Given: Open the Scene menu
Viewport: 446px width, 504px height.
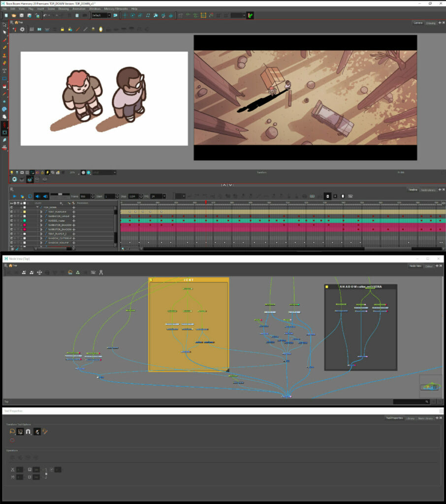Looking at the screenshot, I should [x=51, y=9].
